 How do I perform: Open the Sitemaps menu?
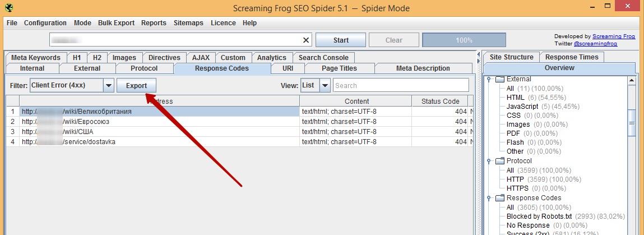click(188, 23)
